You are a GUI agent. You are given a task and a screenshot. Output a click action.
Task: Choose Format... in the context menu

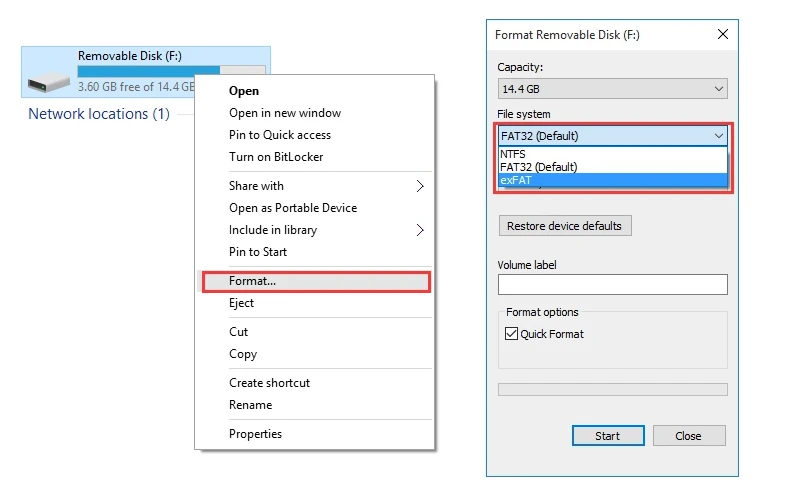316,282
